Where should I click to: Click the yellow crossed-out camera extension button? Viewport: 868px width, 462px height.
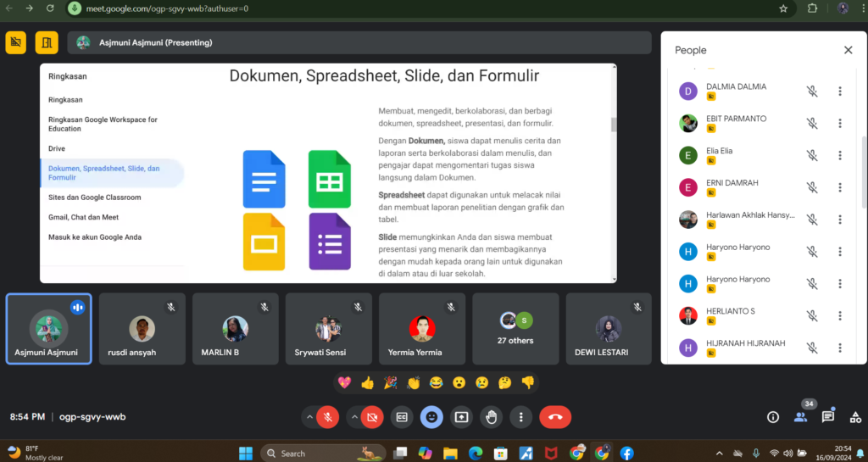click(16, 42)
